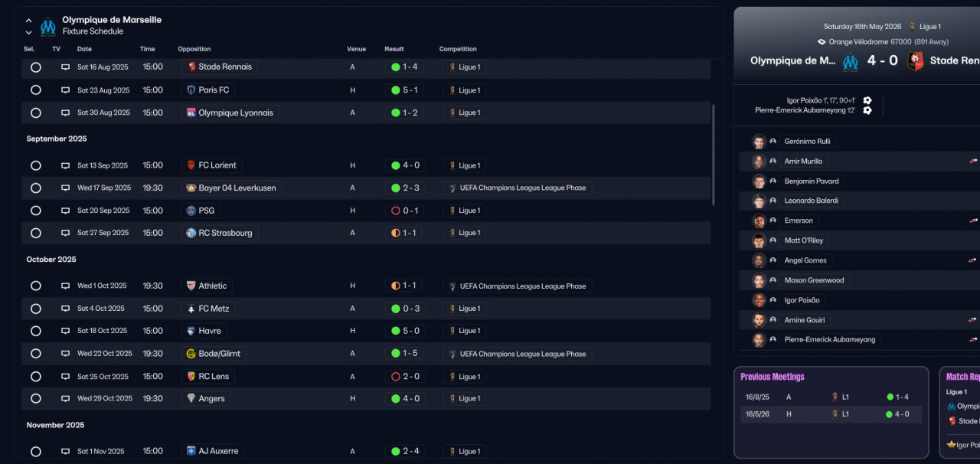The height and width of the screenshot is (464, 980).
Task: Click the TV icon for Bodø/Glimt match
Action: pos(66,354)
